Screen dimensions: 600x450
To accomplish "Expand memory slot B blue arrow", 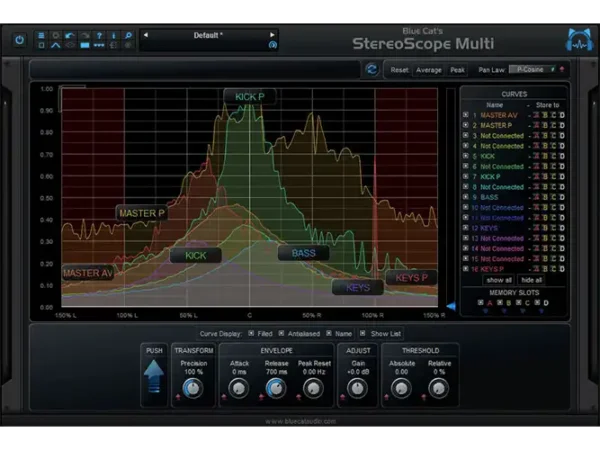I will tap(504, 311).
